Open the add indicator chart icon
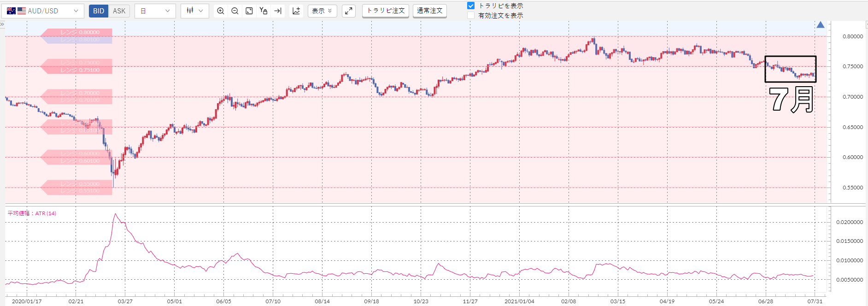 pyautogui.click(x=296, y=11)
